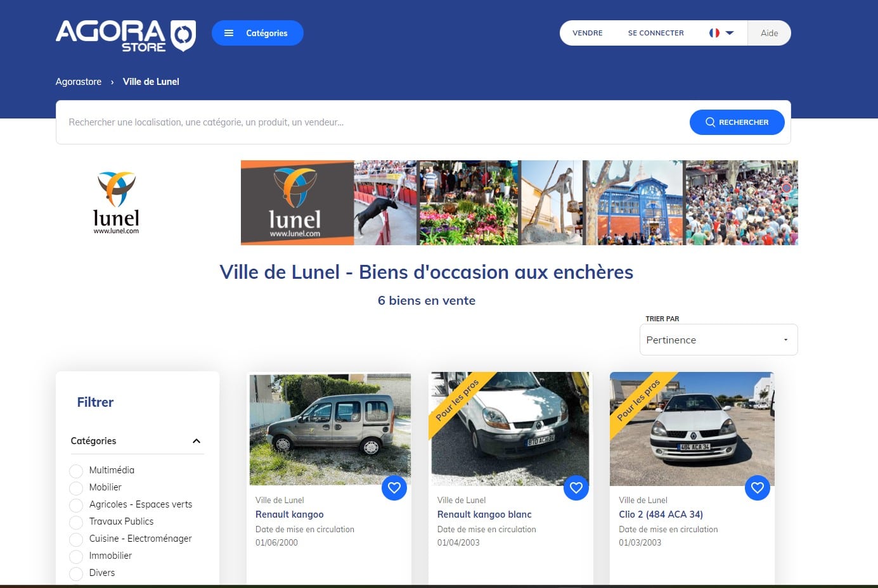
Task: Open the Renault kangoo title link
Action: [290, 514]
